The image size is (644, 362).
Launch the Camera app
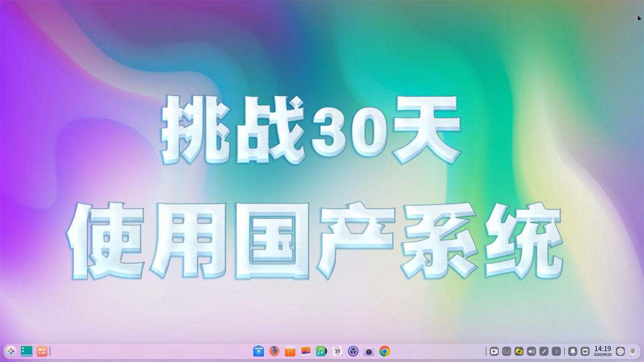[x=369, y=351]
